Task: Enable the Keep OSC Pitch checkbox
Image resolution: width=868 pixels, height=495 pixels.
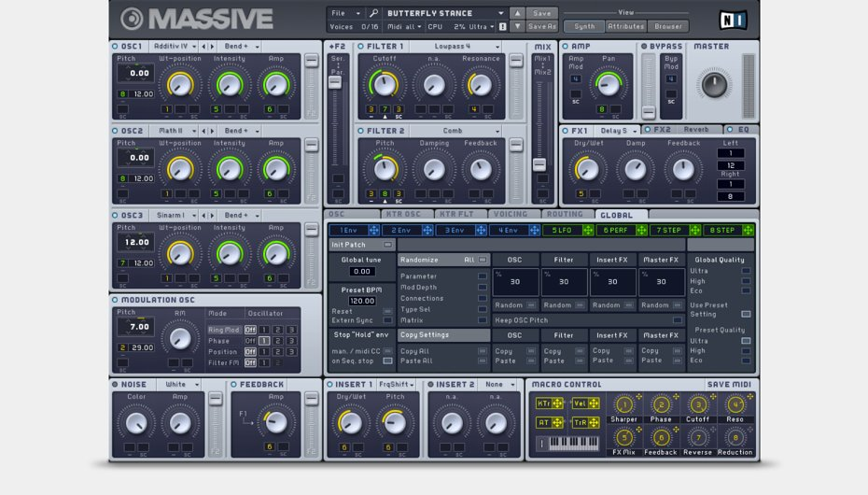Action: pos(678,320)
